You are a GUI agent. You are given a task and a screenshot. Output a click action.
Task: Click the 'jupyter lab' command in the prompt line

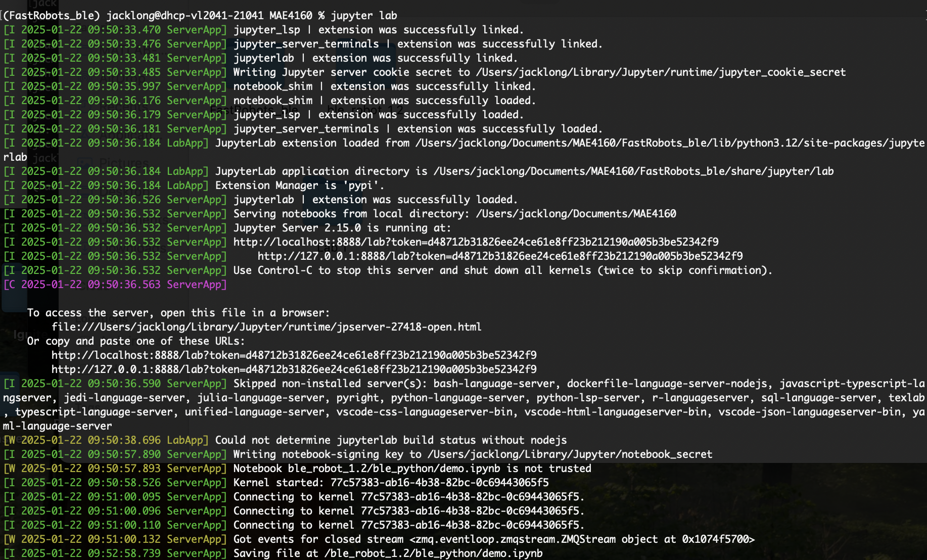pos(364,16)
